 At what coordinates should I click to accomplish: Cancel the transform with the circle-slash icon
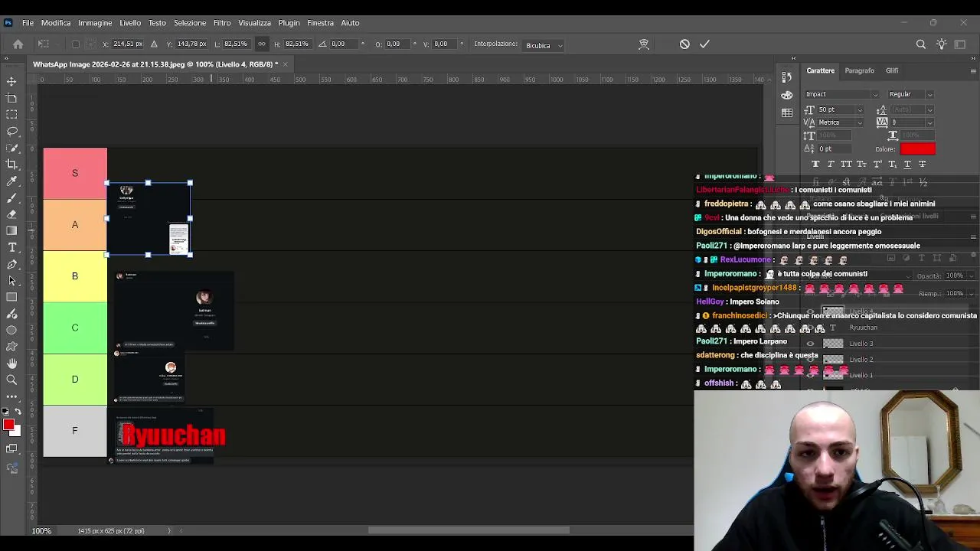(684, 44)
